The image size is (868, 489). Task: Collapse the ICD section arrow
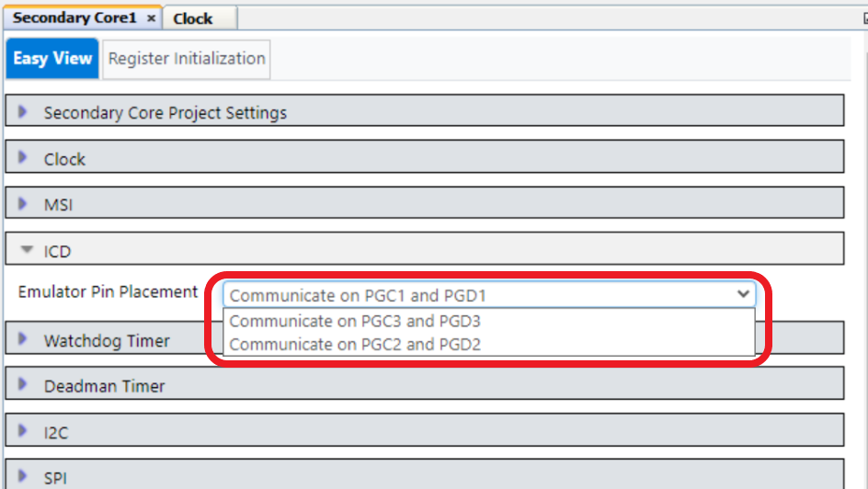pyautogui.click(x=26, y=250)
